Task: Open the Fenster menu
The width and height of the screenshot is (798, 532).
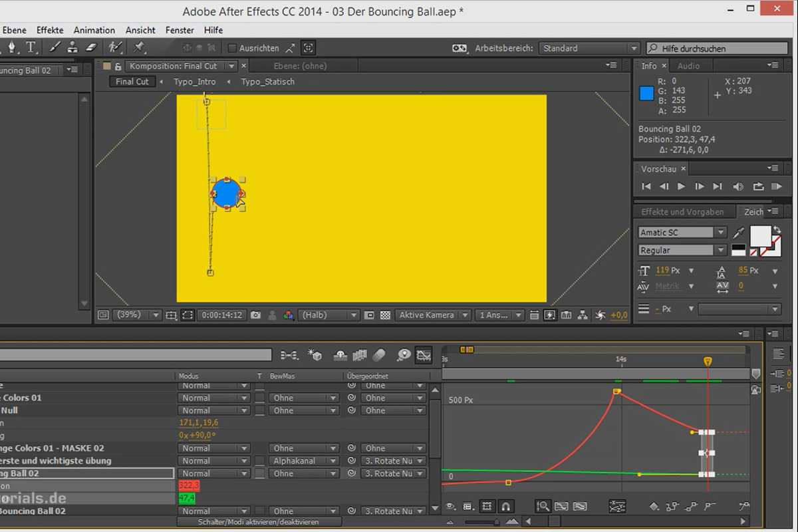Action: pos(180,30)
